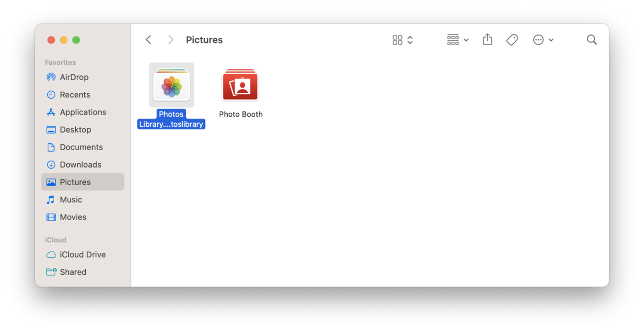Open Music from the sidebar label
Screen dimensions: 644x333
click(x=71, y=199)
